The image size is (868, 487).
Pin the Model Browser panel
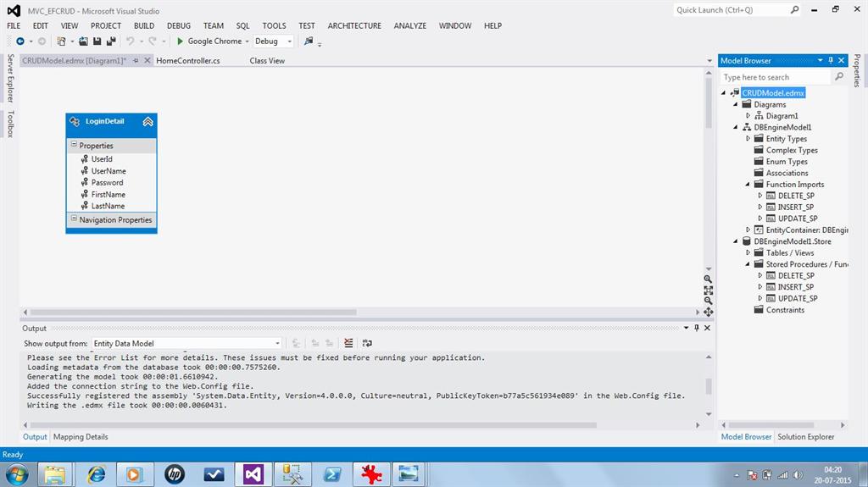pyautogui.click(x=831, y=60)
